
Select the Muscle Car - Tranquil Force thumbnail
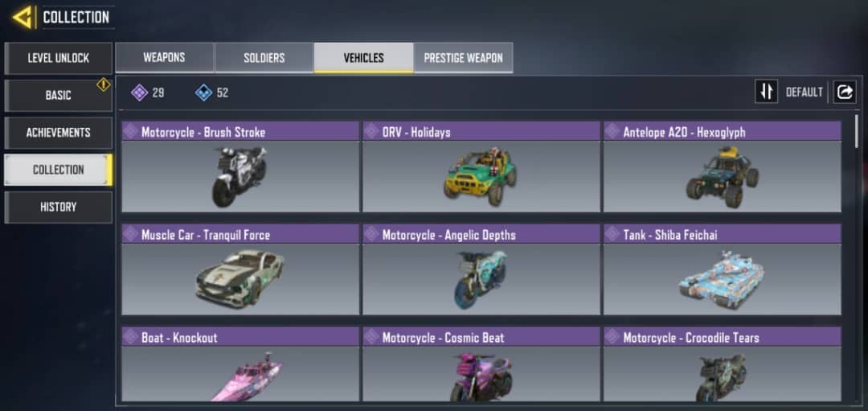[x=240, y=279]
